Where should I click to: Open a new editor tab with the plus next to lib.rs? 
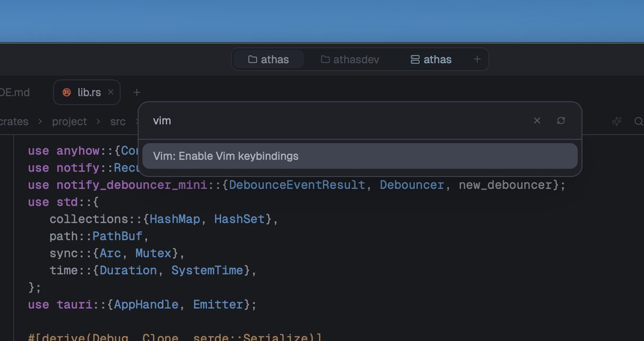point(136,92)
